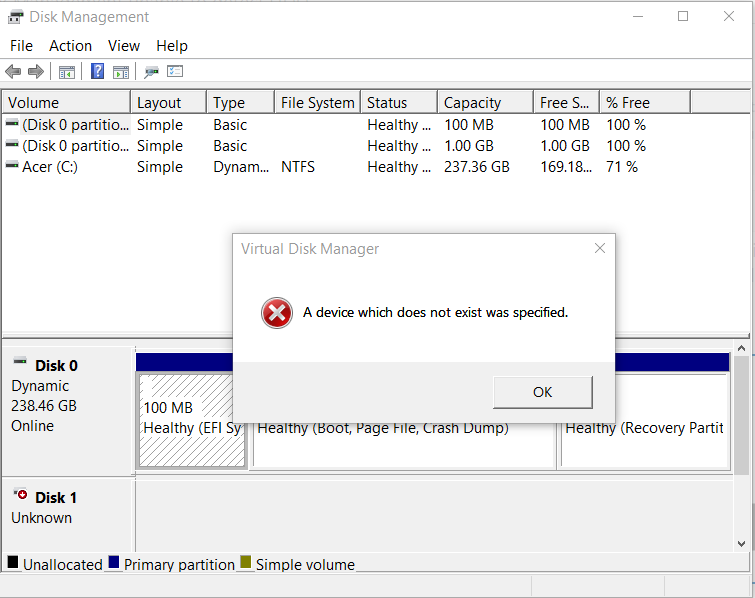Screen dimensions: 755x598
Task: Click the Forward arrow toolbar icon
Action: click(36, 72)
